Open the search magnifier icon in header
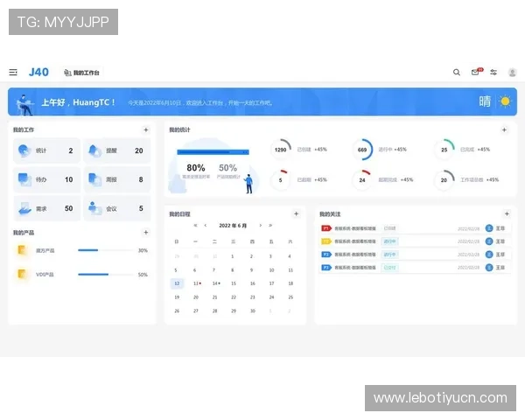Screen dimensions: 525x420 456,73
